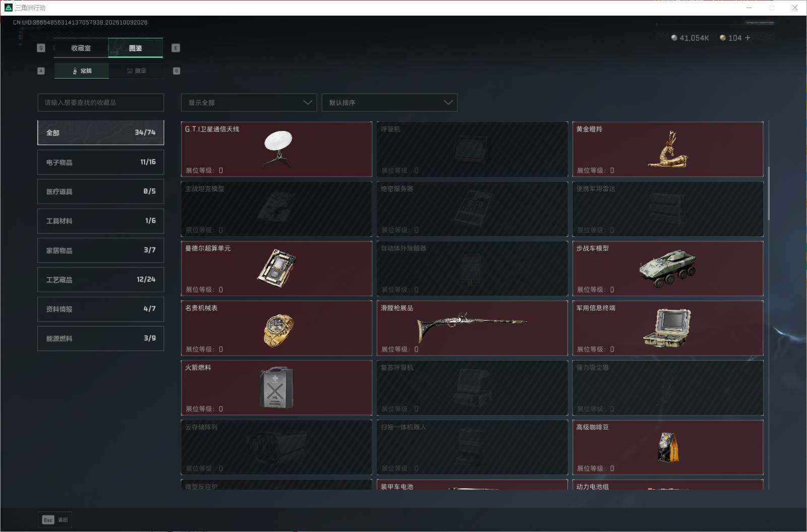Click the E key hint icon

pos(176,48)
